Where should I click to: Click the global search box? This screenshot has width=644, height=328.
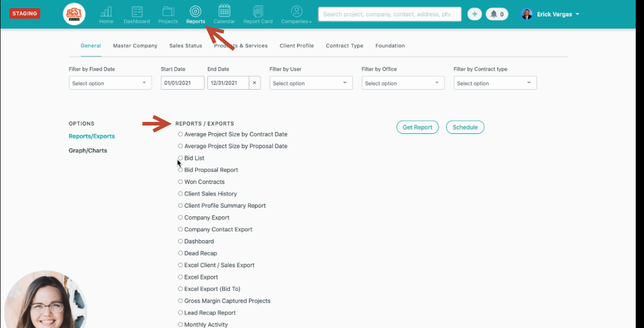point(390,14)
